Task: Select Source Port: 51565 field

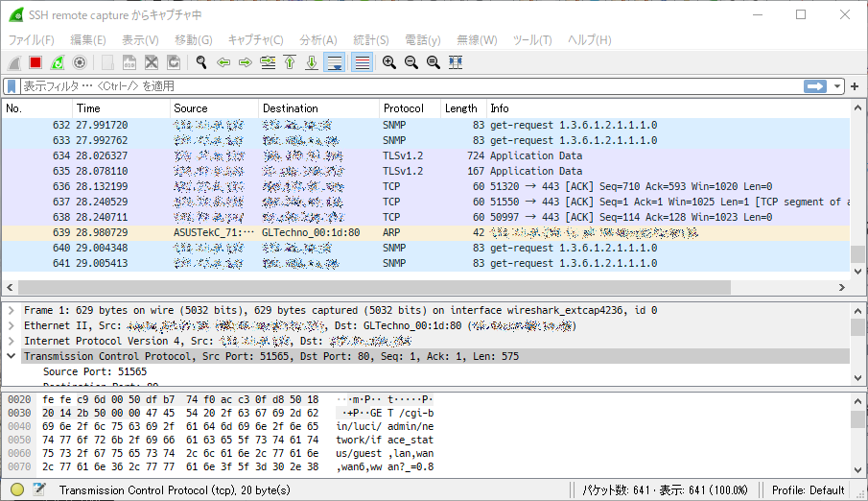Action: pos(95,371)
